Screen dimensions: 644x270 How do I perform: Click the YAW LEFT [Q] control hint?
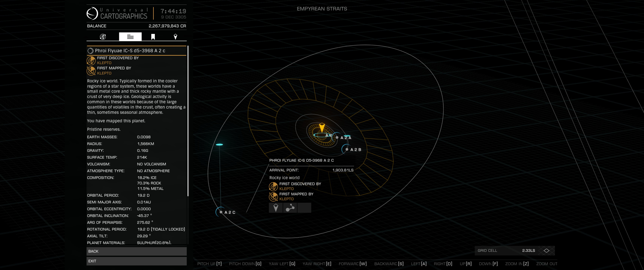(x=282, y=264)
